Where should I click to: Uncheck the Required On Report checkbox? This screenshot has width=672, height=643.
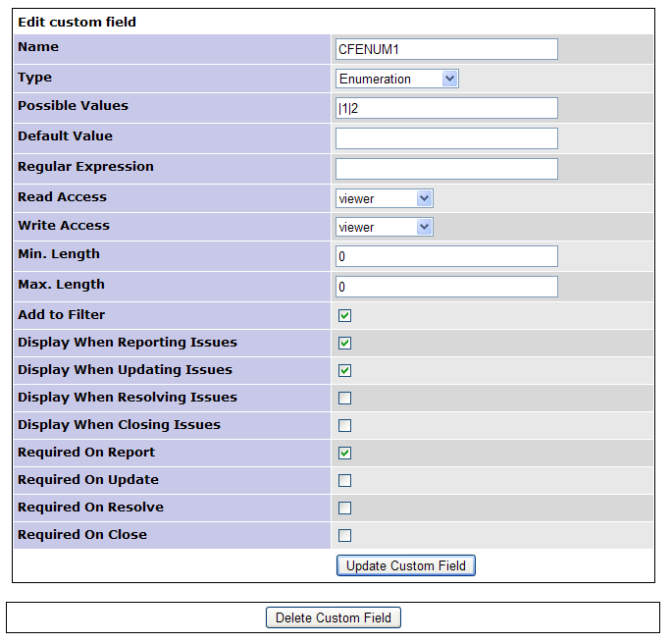tap(344, 454)
